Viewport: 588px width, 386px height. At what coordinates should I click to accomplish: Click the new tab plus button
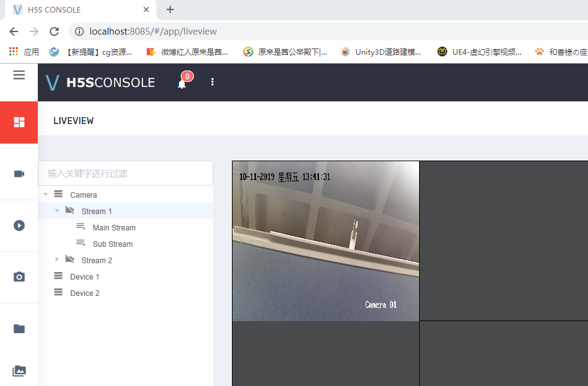click(169, 9)
